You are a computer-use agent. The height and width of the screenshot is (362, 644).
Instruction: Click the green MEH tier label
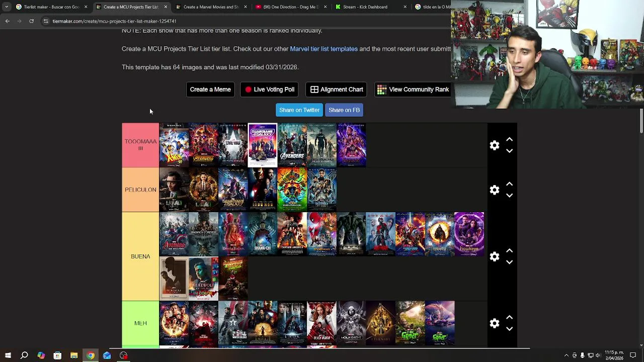pos(140,323)
